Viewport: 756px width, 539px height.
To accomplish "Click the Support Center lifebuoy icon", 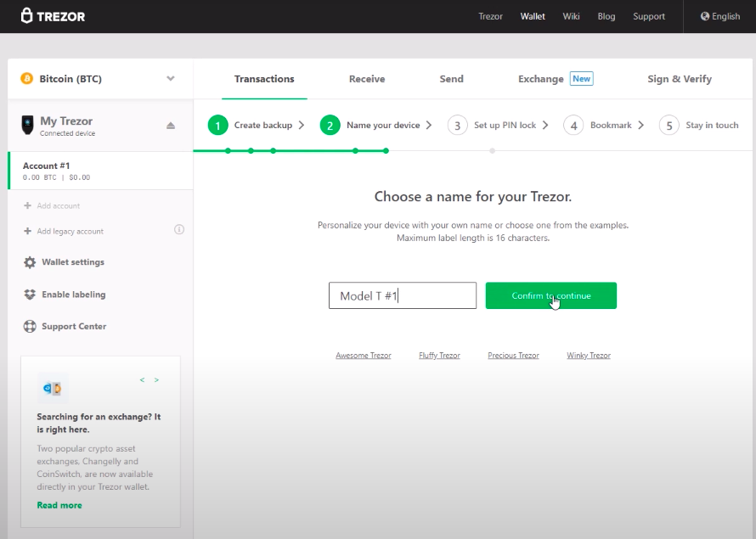I will pyautogui.click(x=30, y=326).
